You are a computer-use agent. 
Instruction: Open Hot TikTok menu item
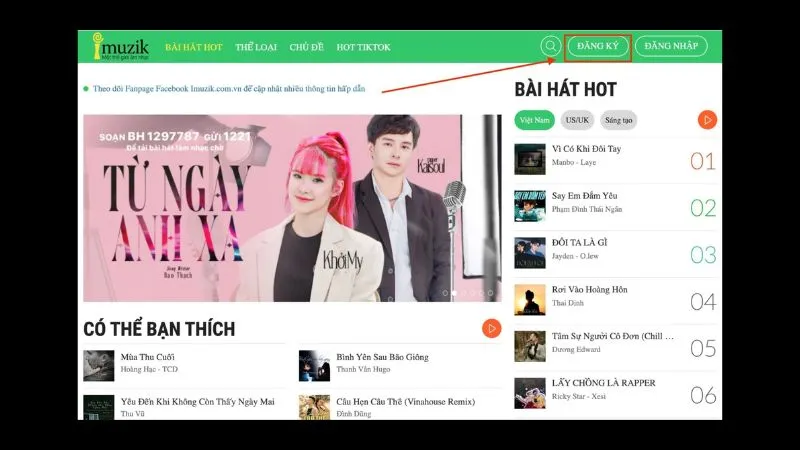pyautogui.click(x=363, y=47)
